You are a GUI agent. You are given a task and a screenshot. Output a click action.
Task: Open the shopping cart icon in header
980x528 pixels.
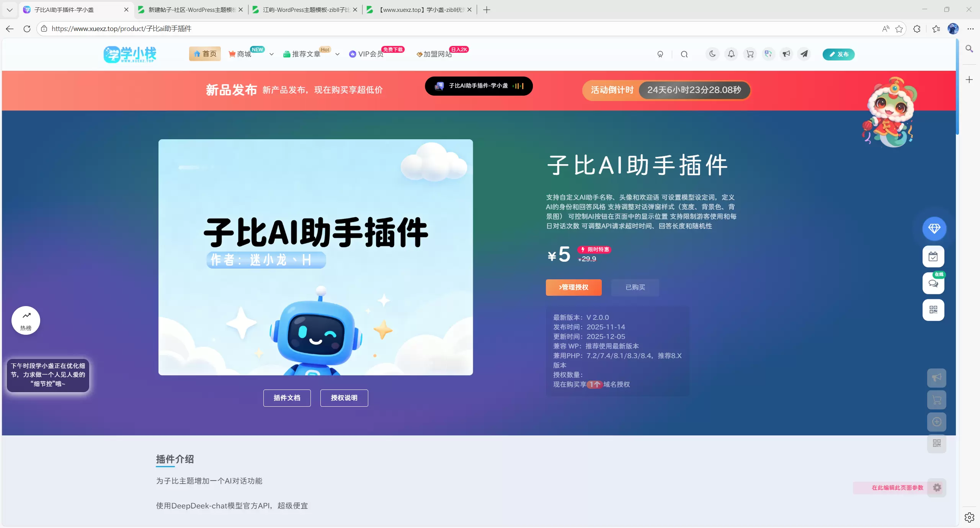[x=750, y=54]
